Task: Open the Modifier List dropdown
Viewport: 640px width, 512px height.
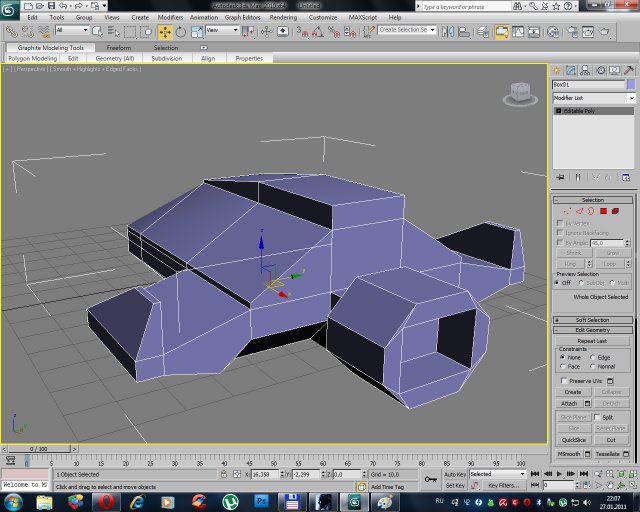Action: pyautogui.click(x=593, y=98)
